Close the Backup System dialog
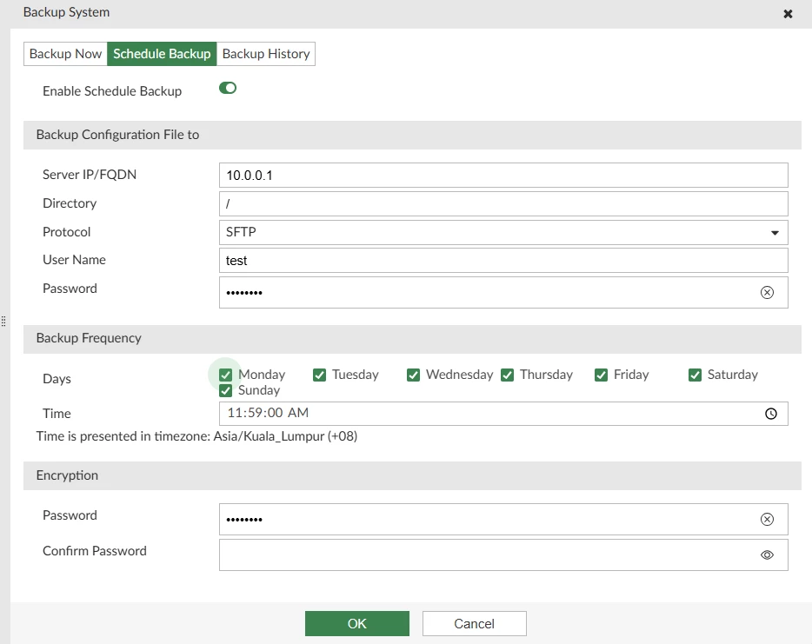The width and height of the screenshot is (812, 644). pyautogui.click(x=788, y=14)
